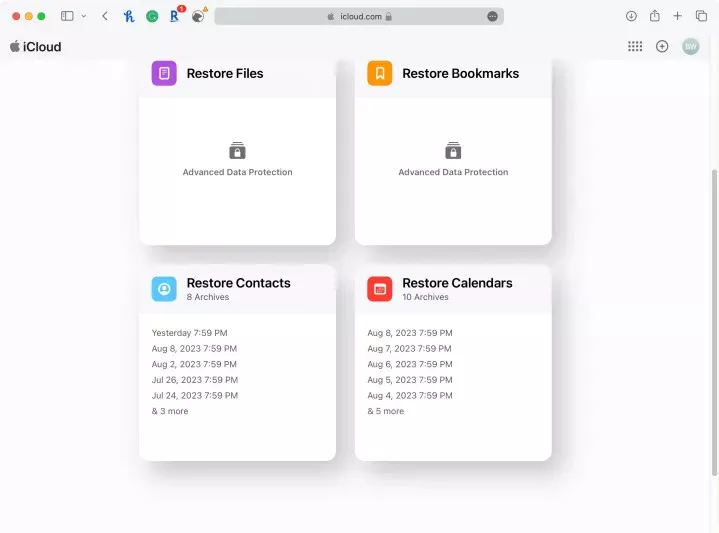This screenshot has height=533, width=719.
Task: Click the orange Restore Bookmarks icon
Action: click(x=380, y=73)
